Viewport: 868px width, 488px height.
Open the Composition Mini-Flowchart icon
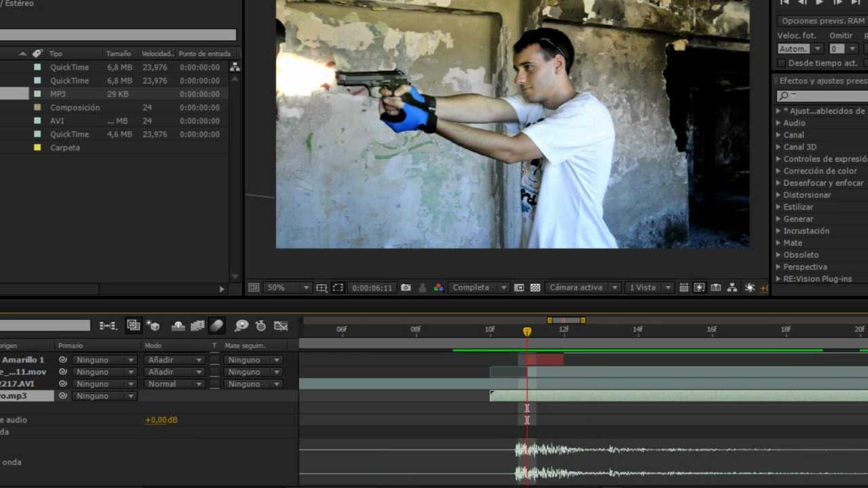(108, 326)
